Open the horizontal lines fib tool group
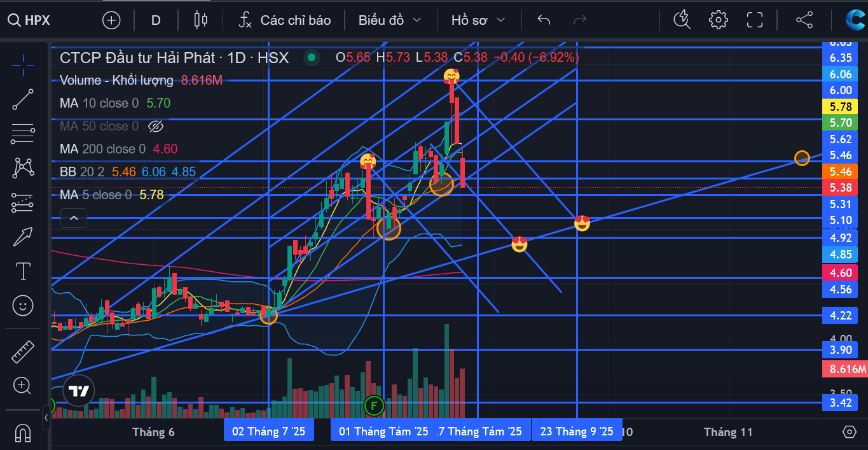This screenshot has height=450, width=868. 24,134
